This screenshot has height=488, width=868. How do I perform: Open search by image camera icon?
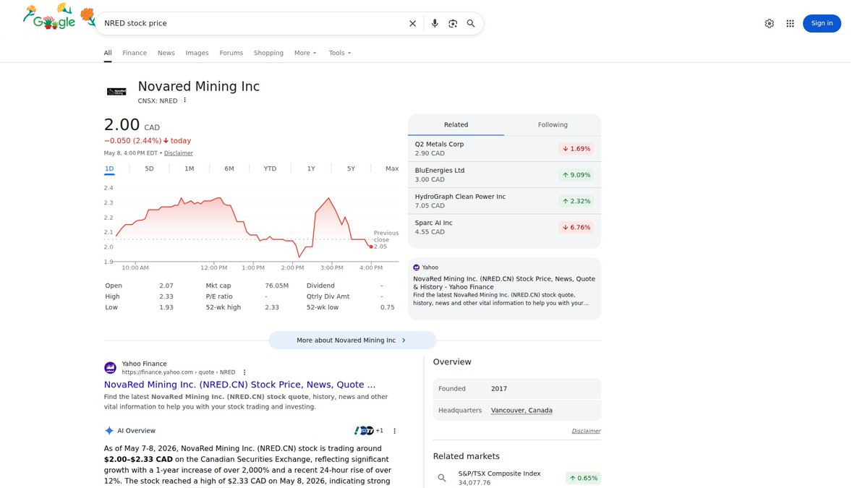point(453,23)
